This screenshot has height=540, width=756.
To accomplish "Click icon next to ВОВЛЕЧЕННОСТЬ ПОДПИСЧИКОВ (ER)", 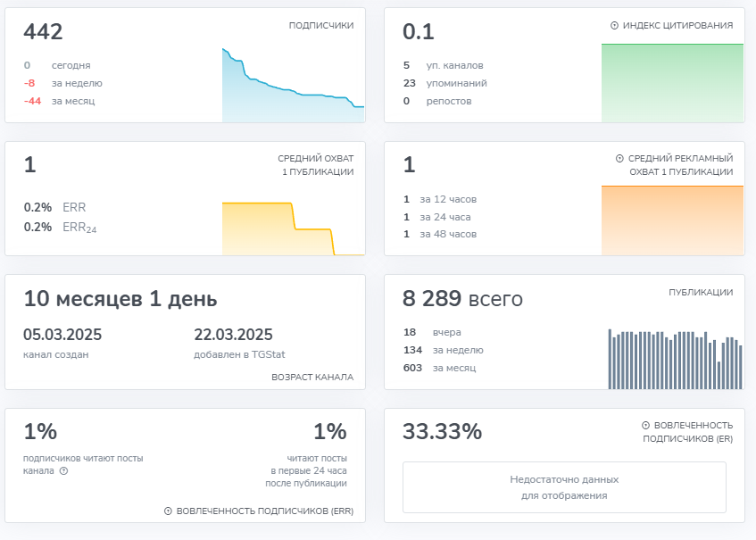I will point(645,426).
